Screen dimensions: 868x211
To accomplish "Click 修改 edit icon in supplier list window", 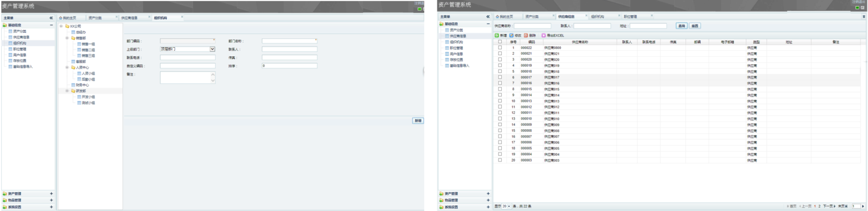I will point(512,35).
